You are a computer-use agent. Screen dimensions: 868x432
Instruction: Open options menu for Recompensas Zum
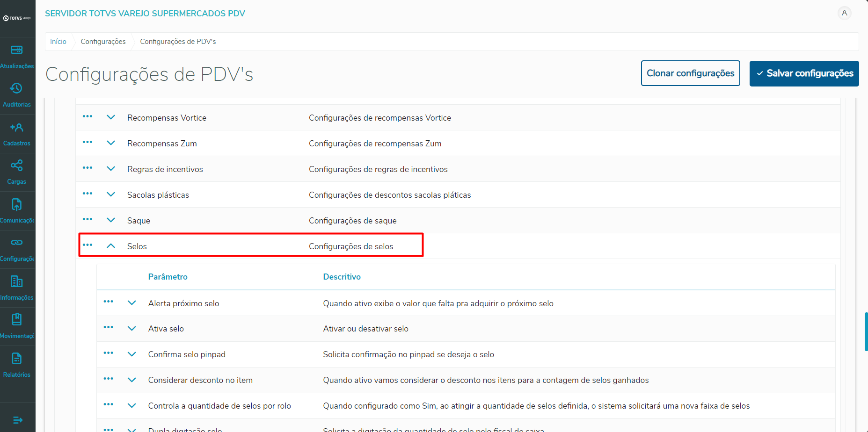coord(88,142)
